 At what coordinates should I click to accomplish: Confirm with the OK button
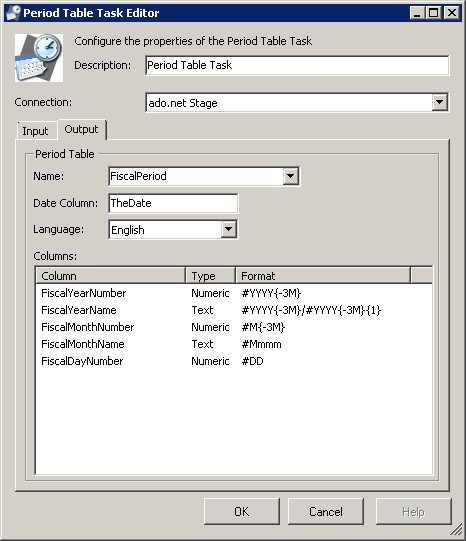[241, 511]
